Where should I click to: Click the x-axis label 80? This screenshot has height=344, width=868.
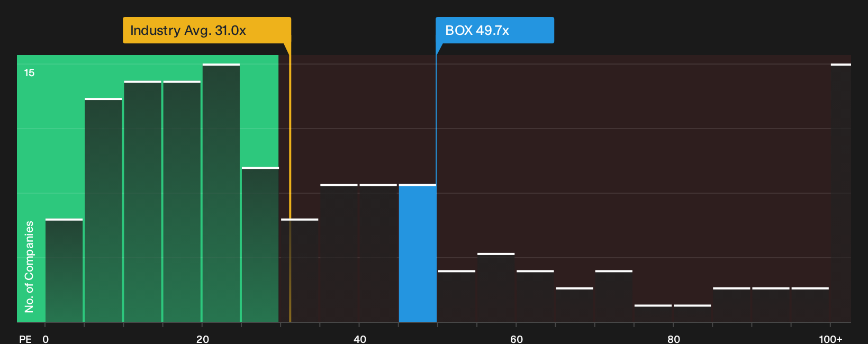674,339
